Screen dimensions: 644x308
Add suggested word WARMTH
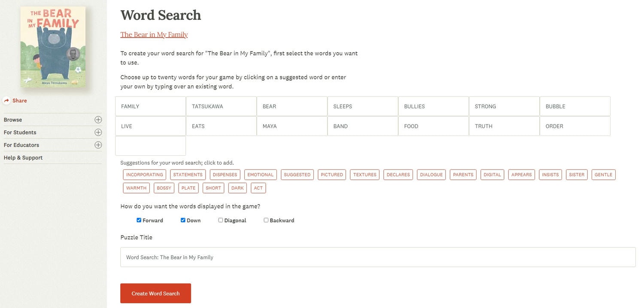point(137,188)
